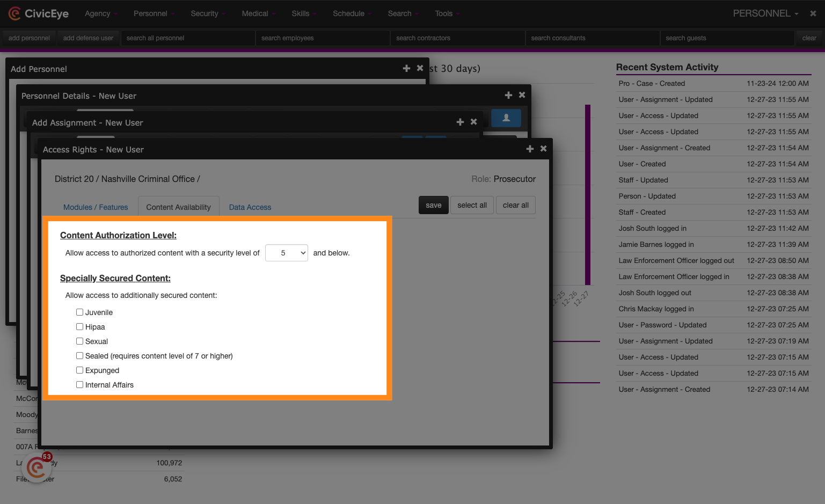Open the security level dropdown

tap(287, 253)
